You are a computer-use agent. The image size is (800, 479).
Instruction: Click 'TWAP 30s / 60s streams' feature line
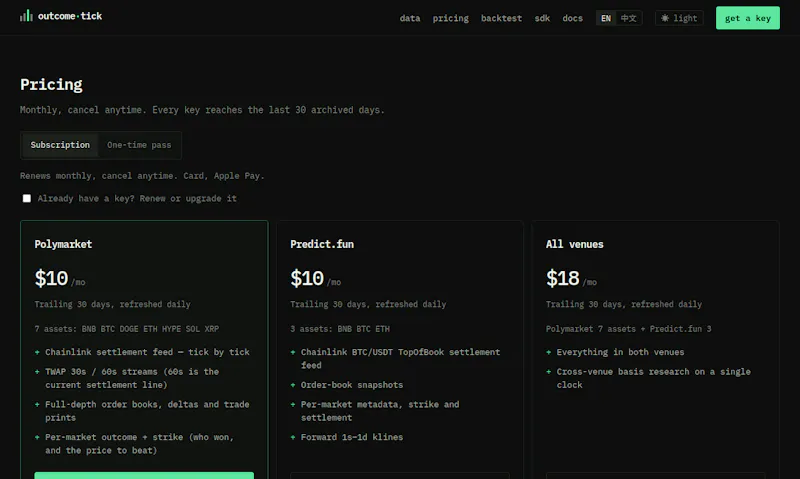tap(132, 378)
